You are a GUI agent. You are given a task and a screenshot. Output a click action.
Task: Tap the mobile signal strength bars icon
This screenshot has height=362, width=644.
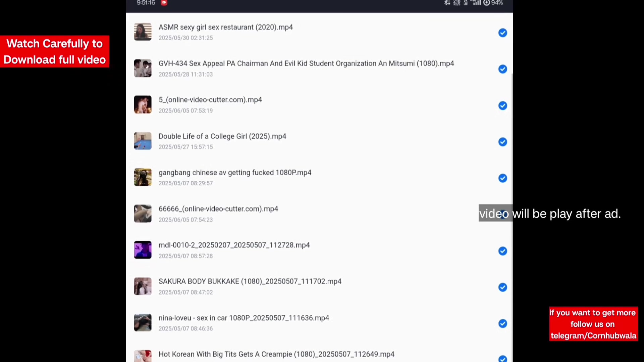(476, 3)
